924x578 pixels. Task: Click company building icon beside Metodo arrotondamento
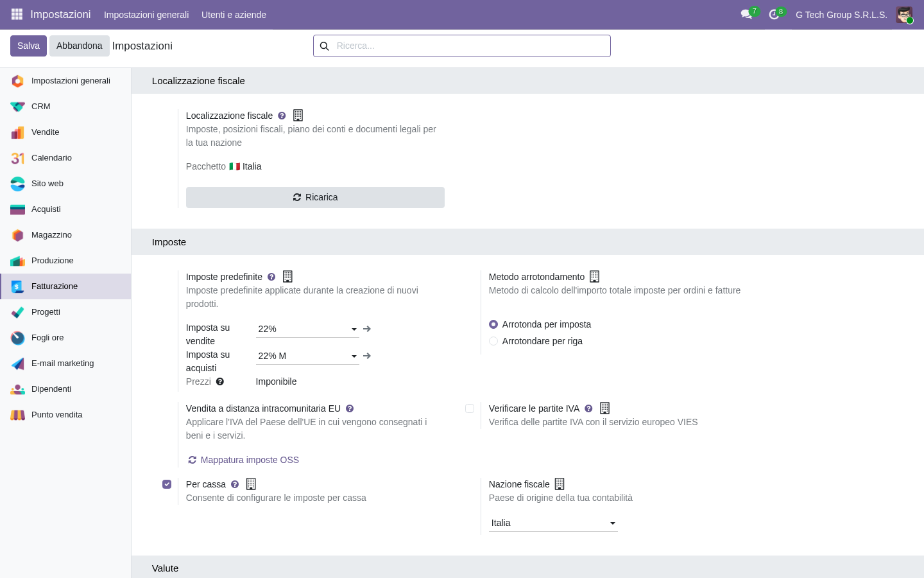click(594, 277)
